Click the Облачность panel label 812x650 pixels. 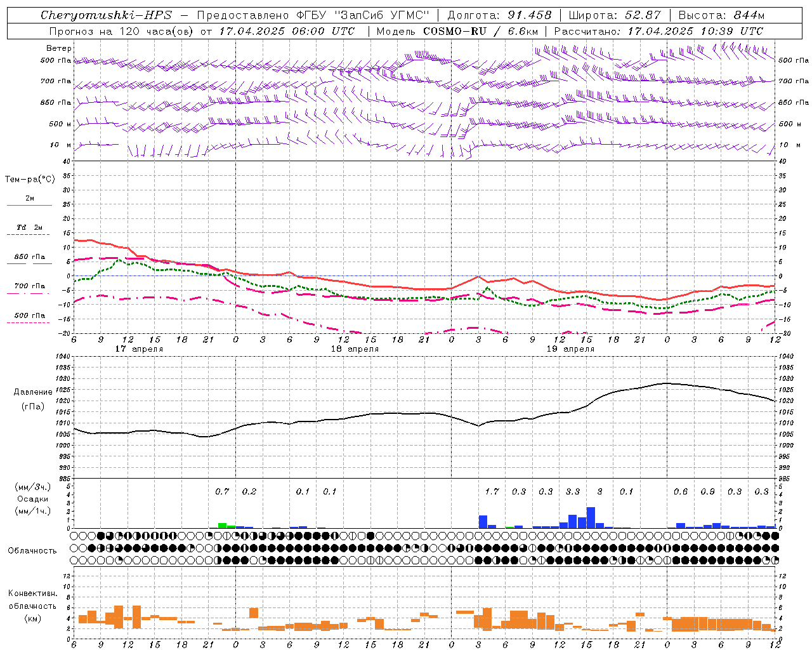(x=32, y=550)
